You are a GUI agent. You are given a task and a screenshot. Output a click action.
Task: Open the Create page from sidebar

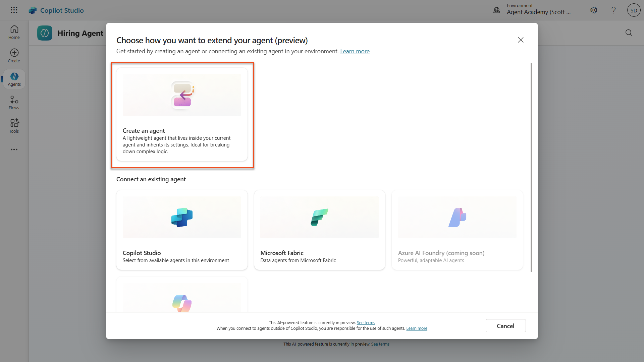click(14, 56)
